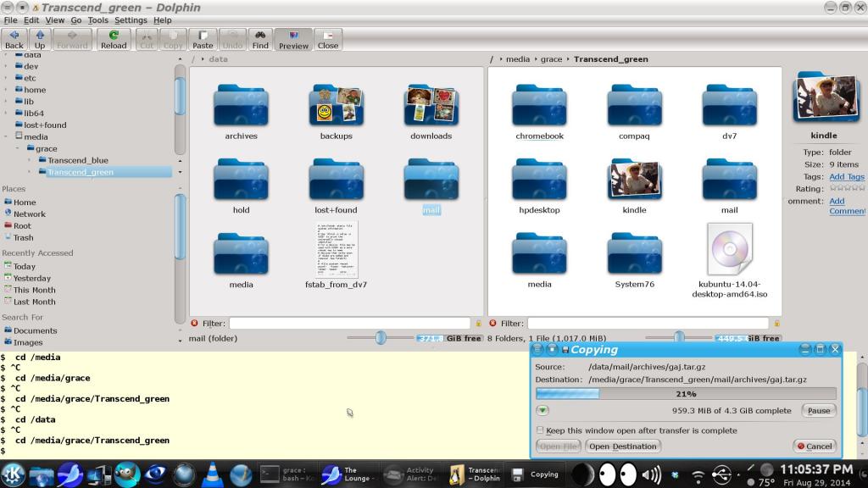868x488 pixels.
Task: Open the Tools menu
Action: click(97, 19)
